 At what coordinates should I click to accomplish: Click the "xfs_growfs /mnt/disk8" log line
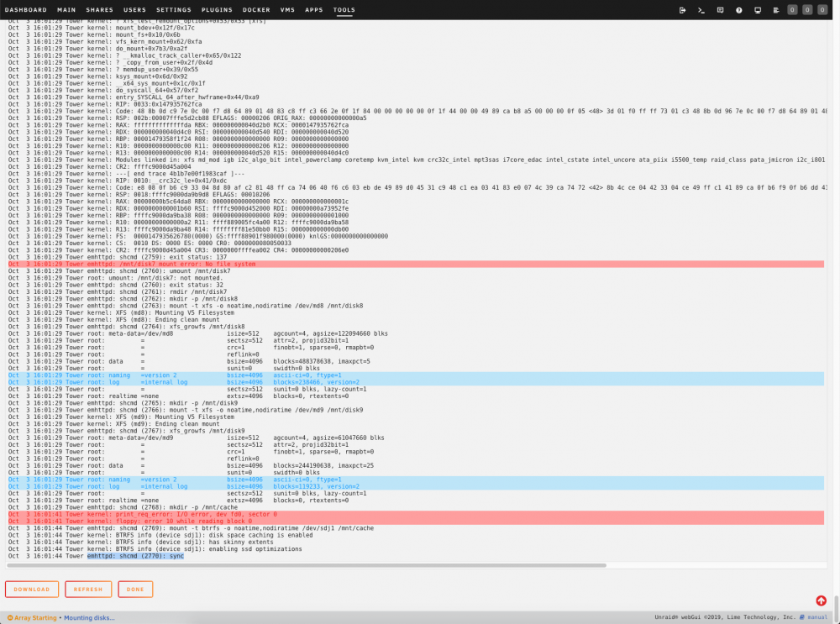pos(127,327)
